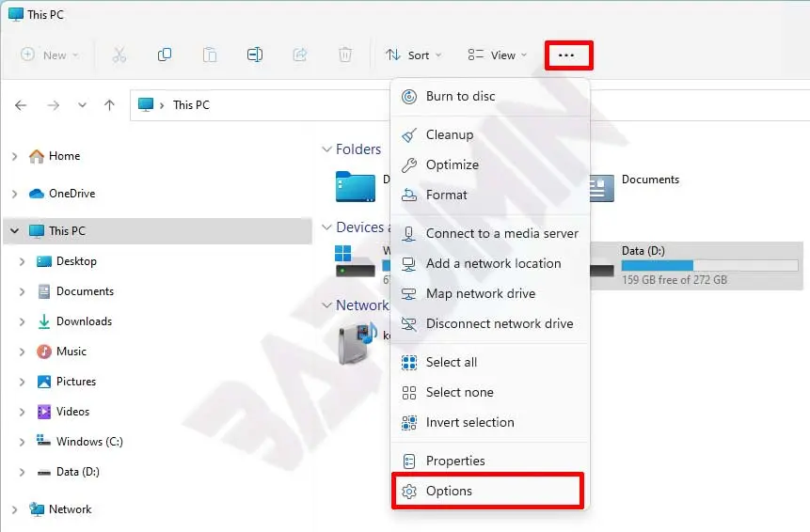810x532 pixels.
Task: Select the Windows drive icon in Devices section
Action: point(355,261)
